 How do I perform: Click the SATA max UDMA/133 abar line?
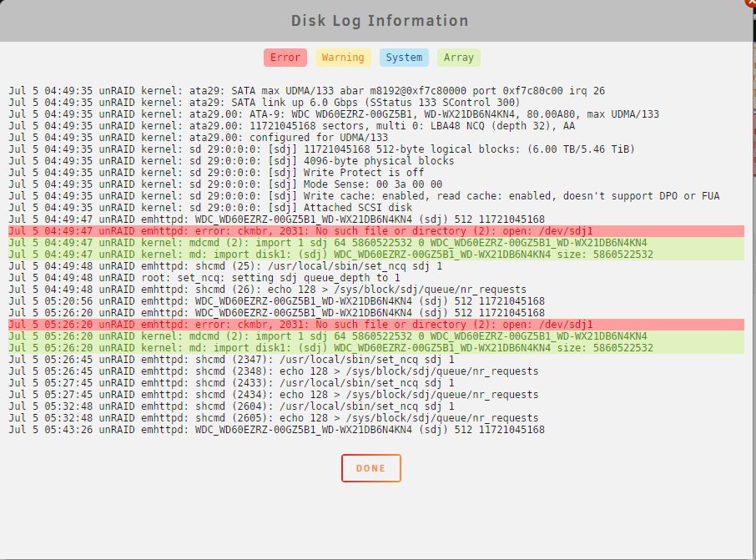306,91
